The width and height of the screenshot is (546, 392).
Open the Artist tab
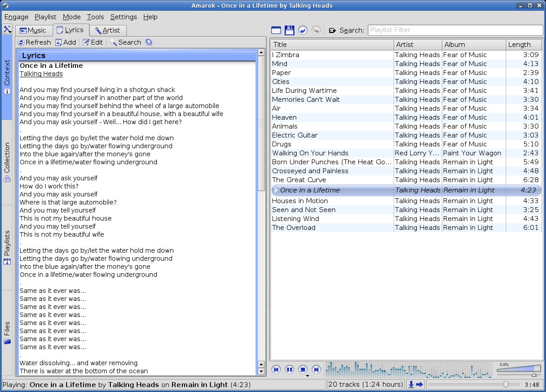pos(108,30)
